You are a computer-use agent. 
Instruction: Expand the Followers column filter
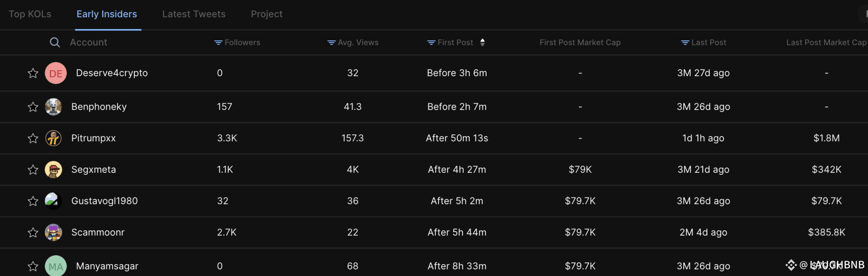[x=237, y=42]
